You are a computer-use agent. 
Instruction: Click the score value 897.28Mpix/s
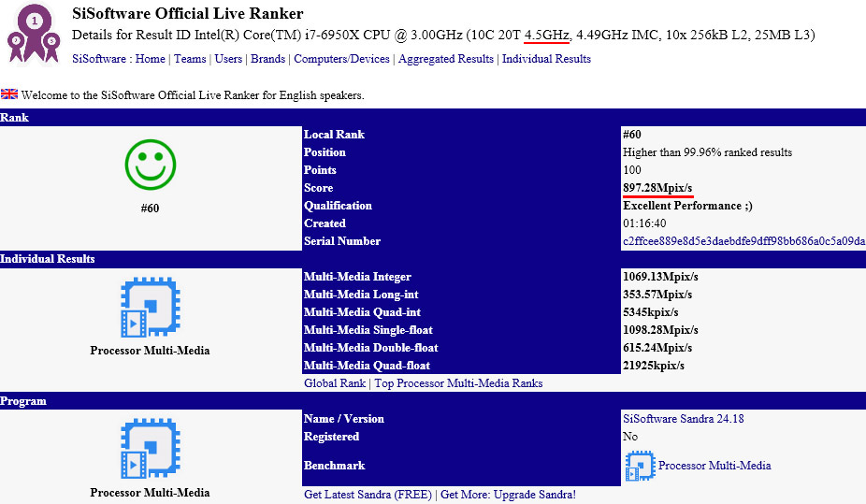(x=657, y=188)
